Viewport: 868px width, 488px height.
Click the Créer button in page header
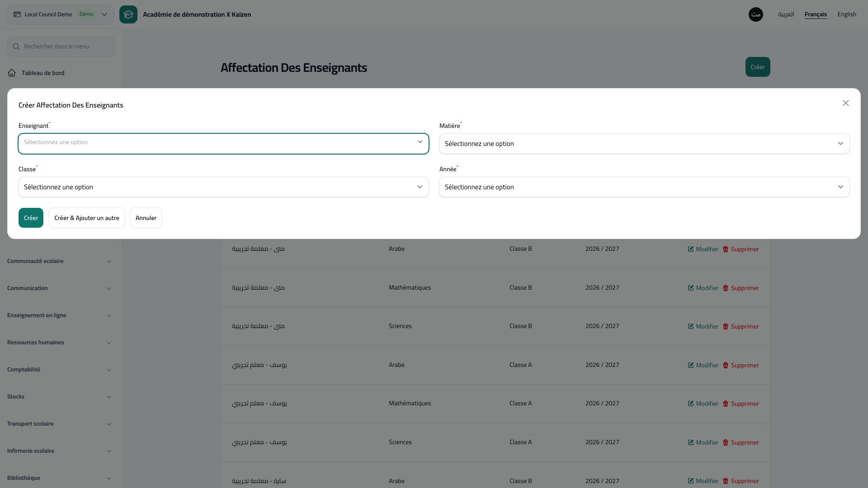pyautogui.click(x=758, y=67)
